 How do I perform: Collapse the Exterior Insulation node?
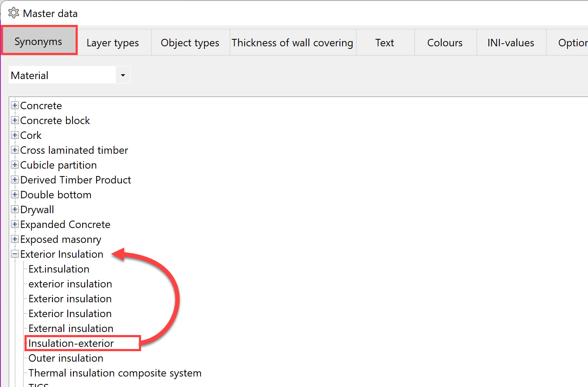(15, 254)
